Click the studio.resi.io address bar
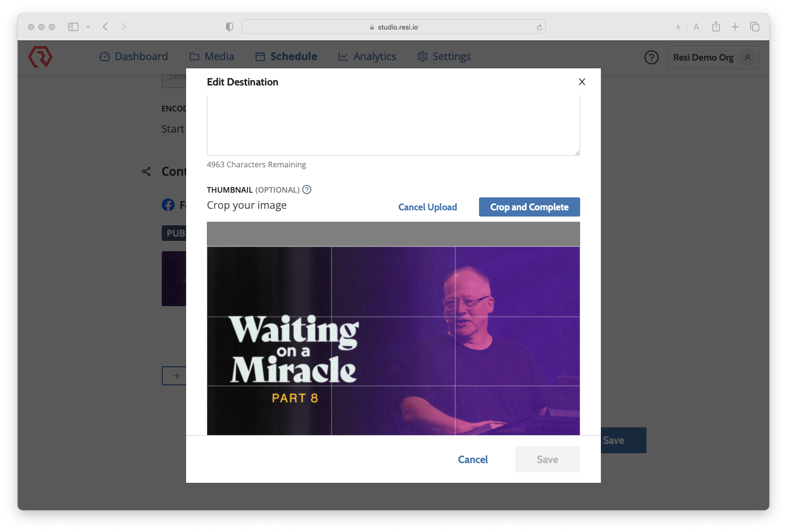This screenshot has height=532, width=787. click(394, 26)
